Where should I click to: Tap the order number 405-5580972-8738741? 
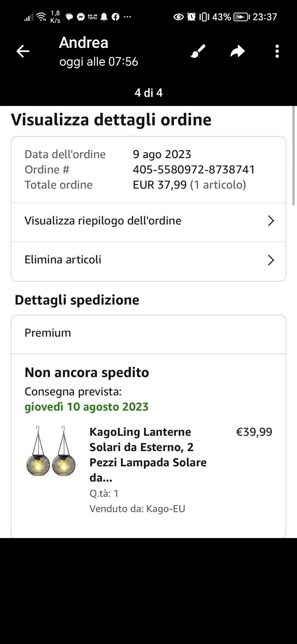point(194,170)
